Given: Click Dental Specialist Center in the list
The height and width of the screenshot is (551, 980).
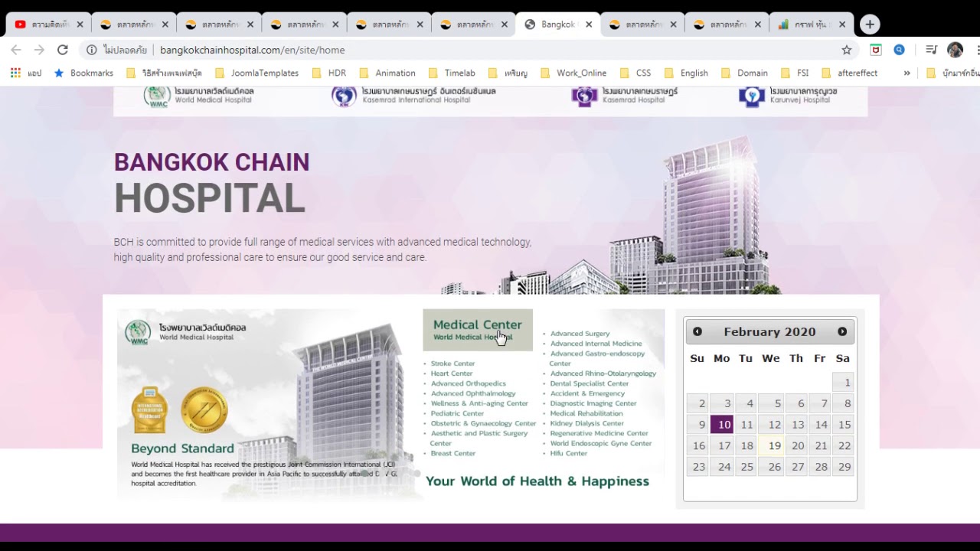Looking at the screenshot, I should click(590, 383).
